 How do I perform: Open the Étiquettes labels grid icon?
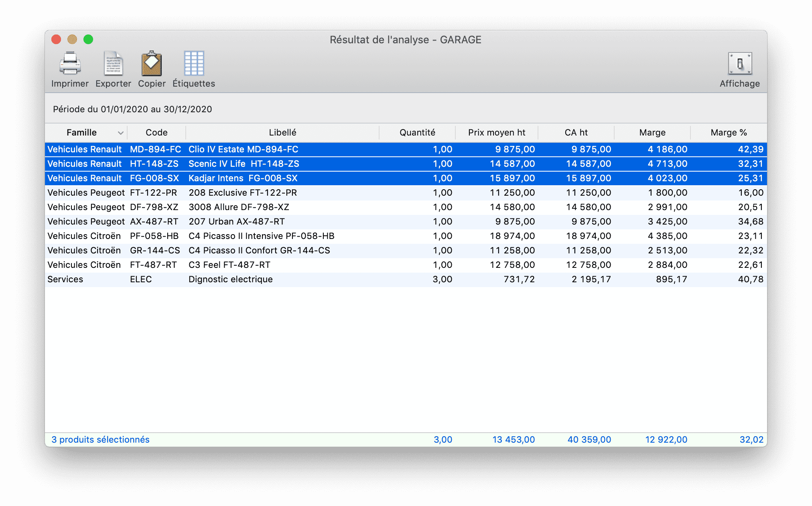194,63
